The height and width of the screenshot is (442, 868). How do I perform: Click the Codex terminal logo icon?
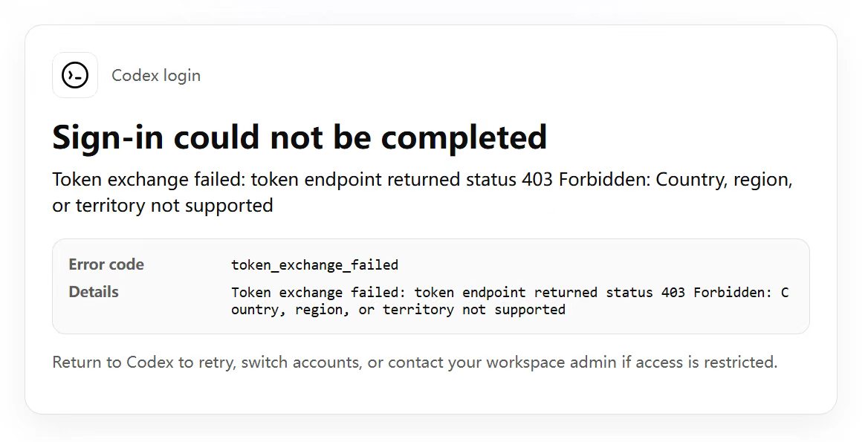(x=75, y=75)
